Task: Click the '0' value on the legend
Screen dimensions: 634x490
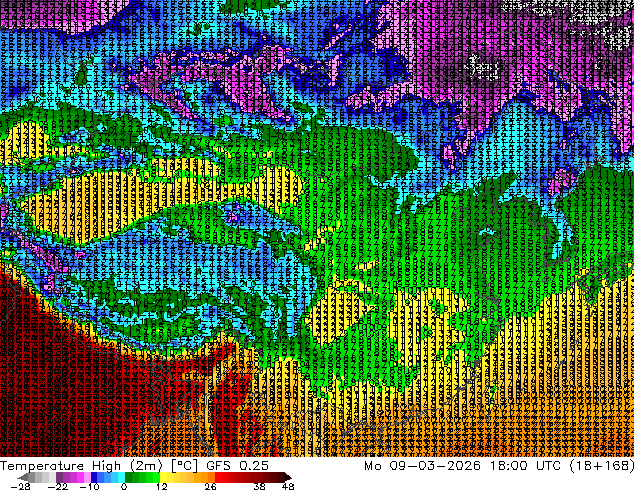Action: pos(124,486)
